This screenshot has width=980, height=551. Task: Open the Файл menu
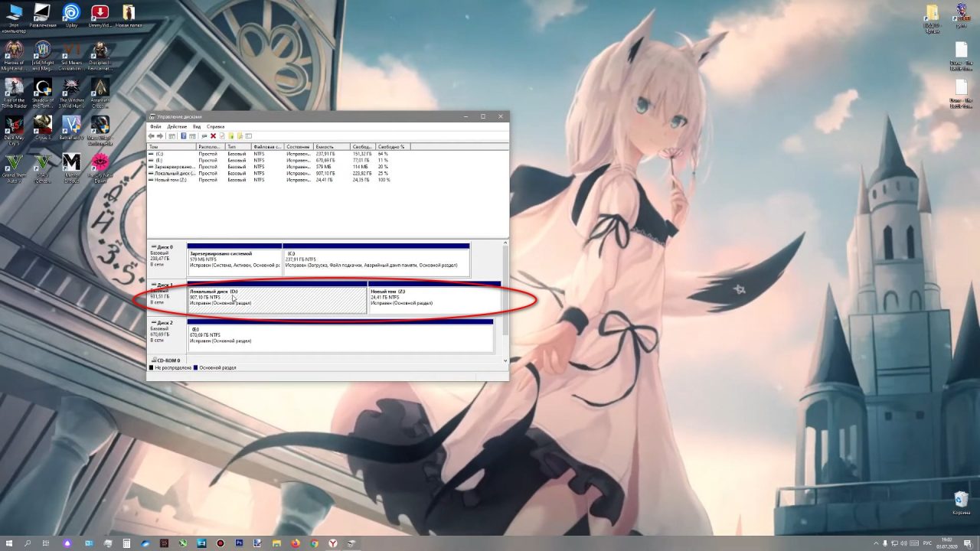tap(155, 126)
